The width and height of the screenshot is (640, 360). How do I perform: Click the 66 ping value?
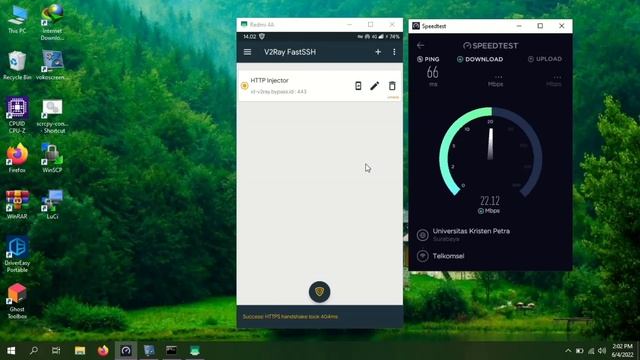pyautogui.click(x=432, y=73)
